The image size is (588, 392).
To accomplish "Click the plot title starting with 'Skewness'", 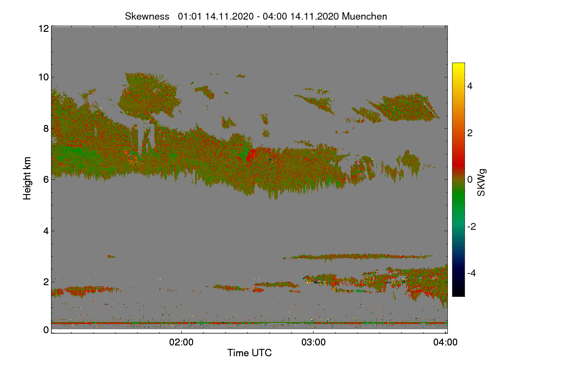I will (x=256, y=16).
